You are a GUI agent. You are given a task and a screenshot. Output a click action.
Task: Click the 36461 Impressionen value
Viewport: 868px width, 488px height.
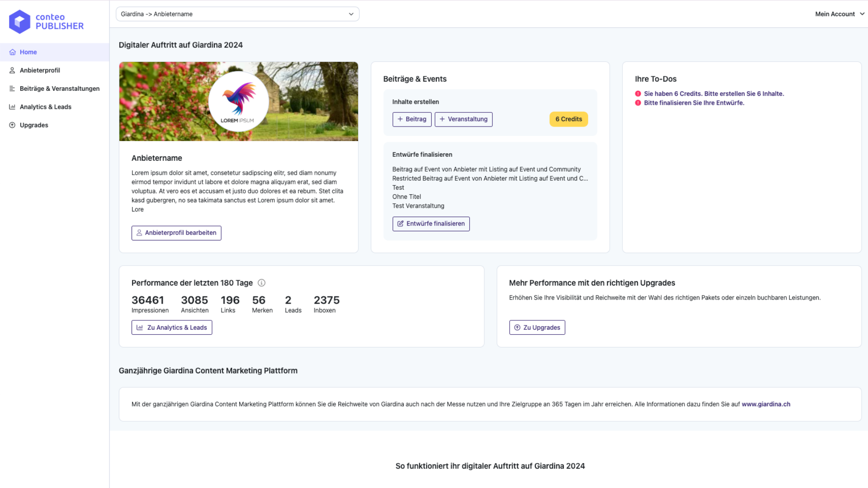pyautogui.click(x=148, y=300)
